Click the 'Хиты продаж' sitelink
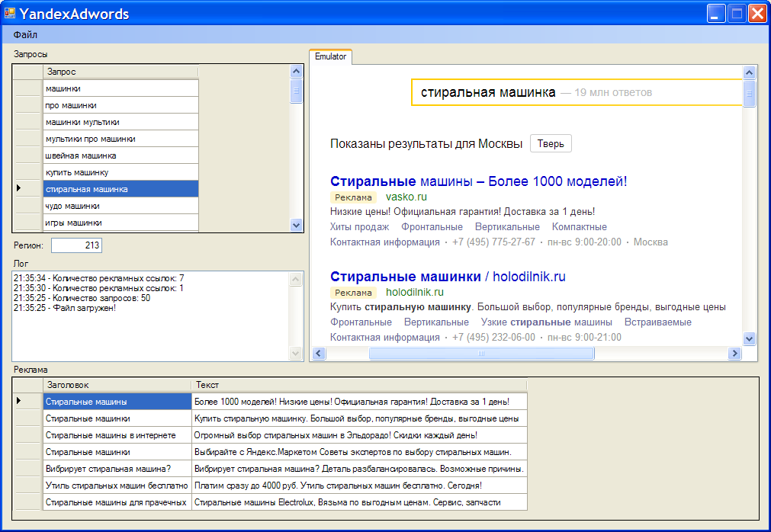Screen dimensions: 771x532 (359, 227)
